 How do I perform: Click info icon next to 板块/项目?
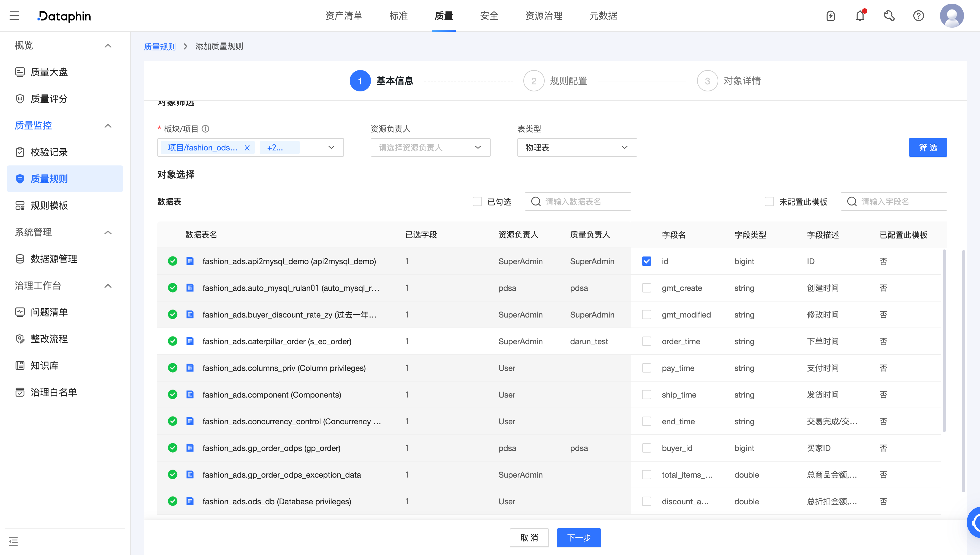tap(206, 129)
